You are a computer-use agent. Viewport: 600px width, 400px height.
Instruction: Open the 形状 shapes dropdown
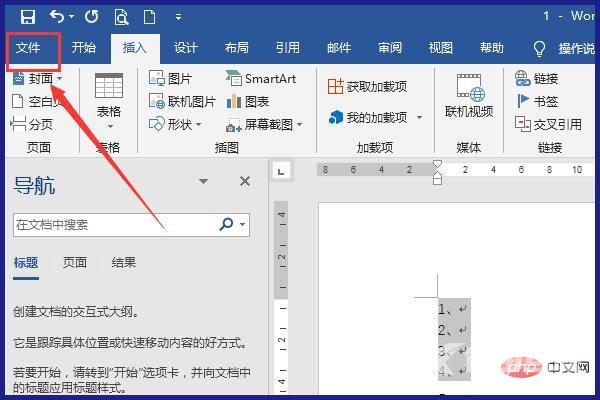pyautogui.click(x=176, y=124)
